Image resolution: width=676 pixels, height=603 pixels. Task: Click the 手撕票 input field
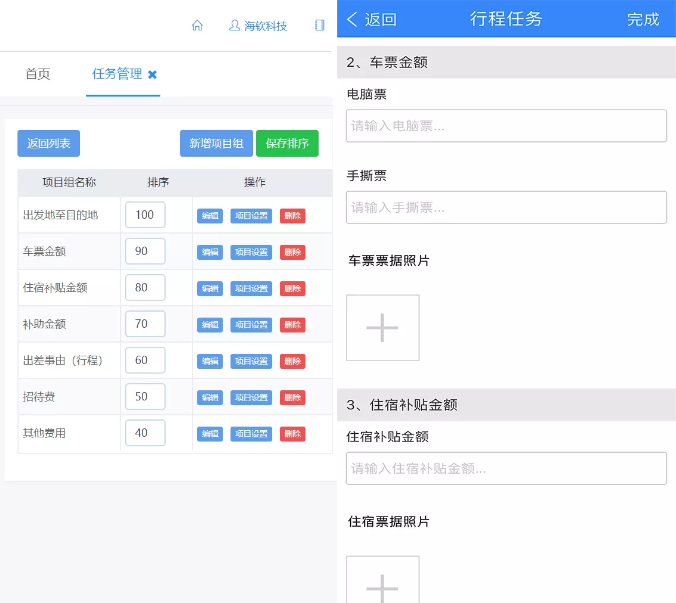(x=506, y=207)
